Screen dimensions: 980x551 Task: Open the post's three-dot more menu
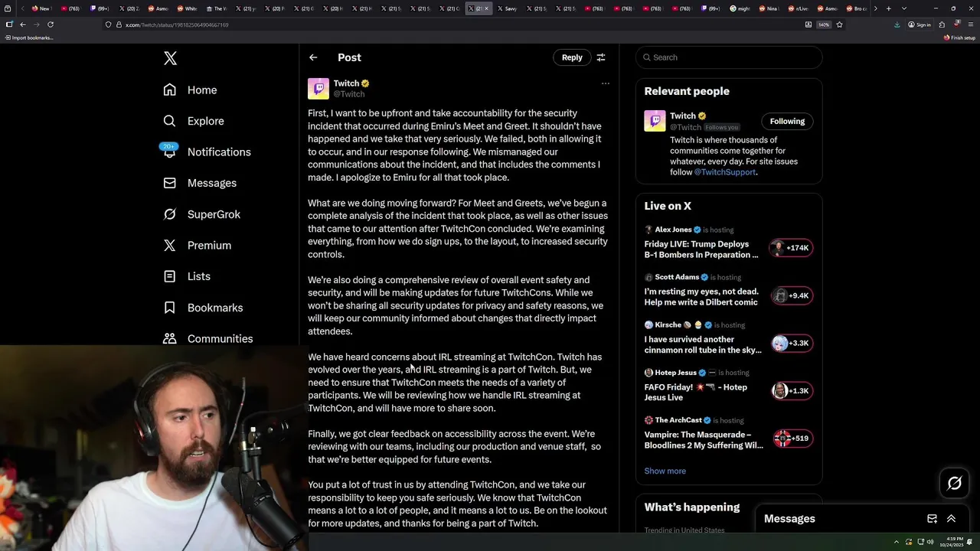(x=605, y=83)
